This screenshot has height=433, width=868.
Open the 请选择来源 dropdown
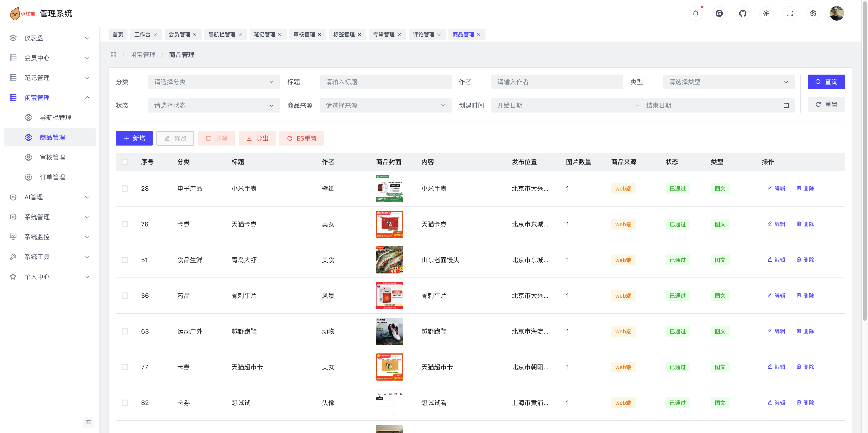pyautogui.click(x=385, y=106)
